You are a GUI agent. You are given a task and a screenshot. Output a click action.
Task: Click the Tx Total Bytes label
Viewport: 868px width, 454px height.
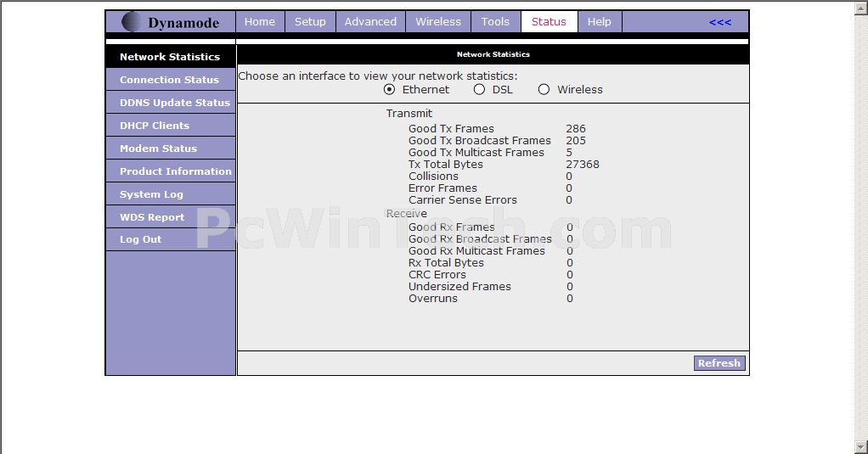[x=446, y=165]
